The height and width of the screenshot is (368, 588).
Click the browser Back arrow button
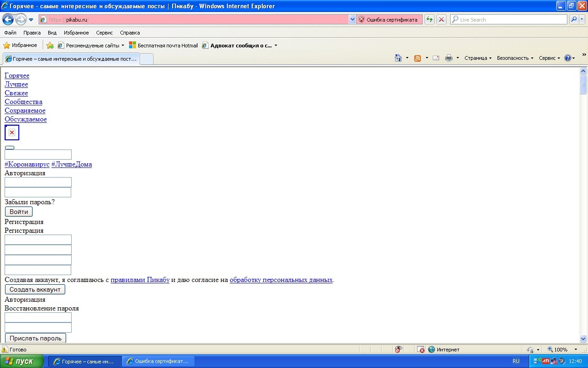8,19
